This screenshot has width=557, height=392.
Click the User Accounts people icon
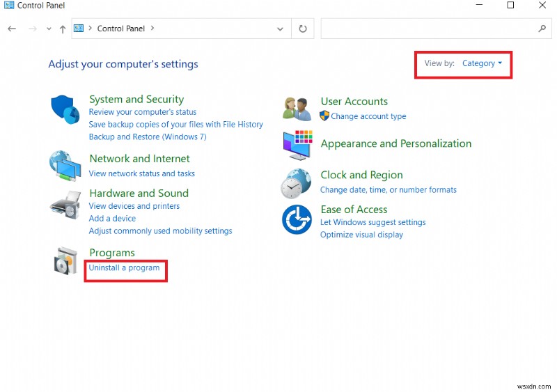[297, 109]
